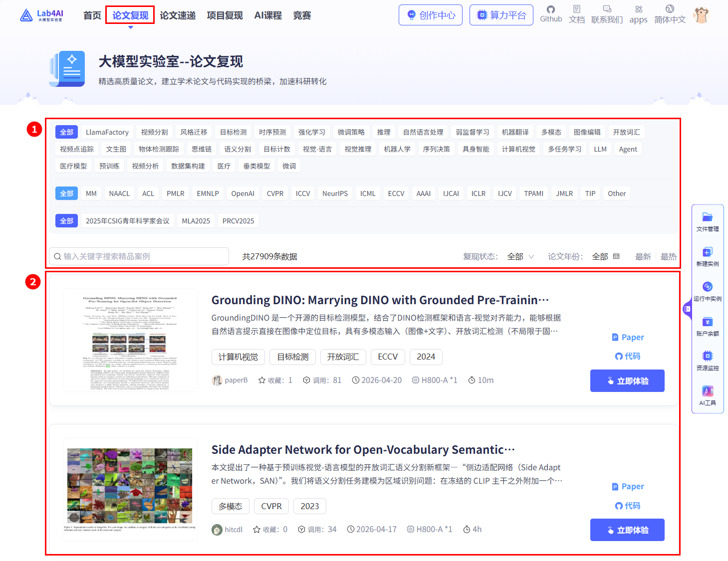Collapse the right side panel handle
This screenshot has height=561, width=728.
pos(687,309)
